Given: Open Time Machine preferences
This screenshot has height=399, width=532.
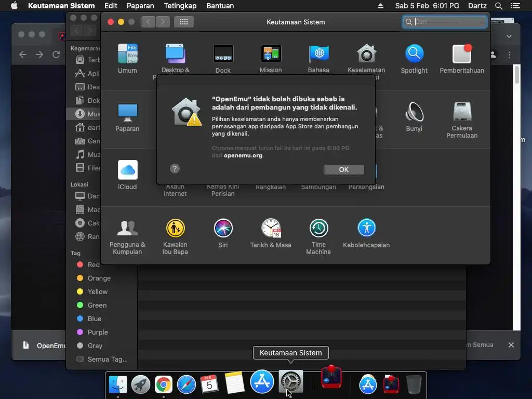Looking at the screenshot, I should [318, 236].
